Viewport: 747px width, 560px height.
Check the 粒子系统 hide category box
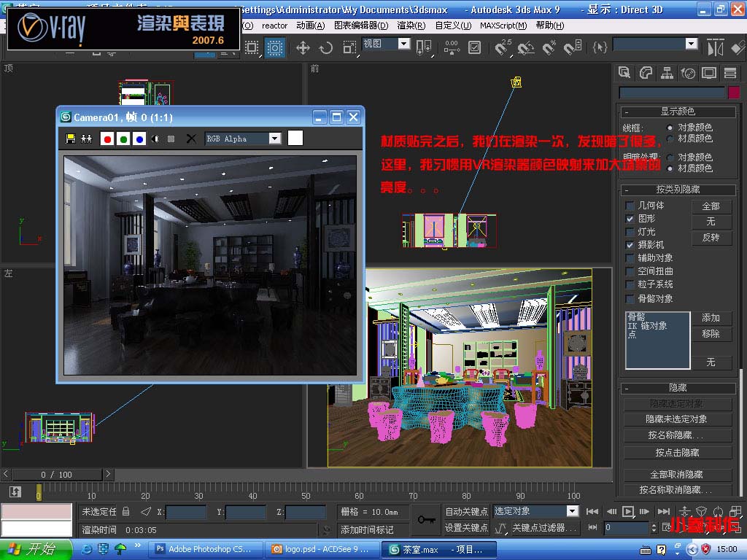[630, 284]
